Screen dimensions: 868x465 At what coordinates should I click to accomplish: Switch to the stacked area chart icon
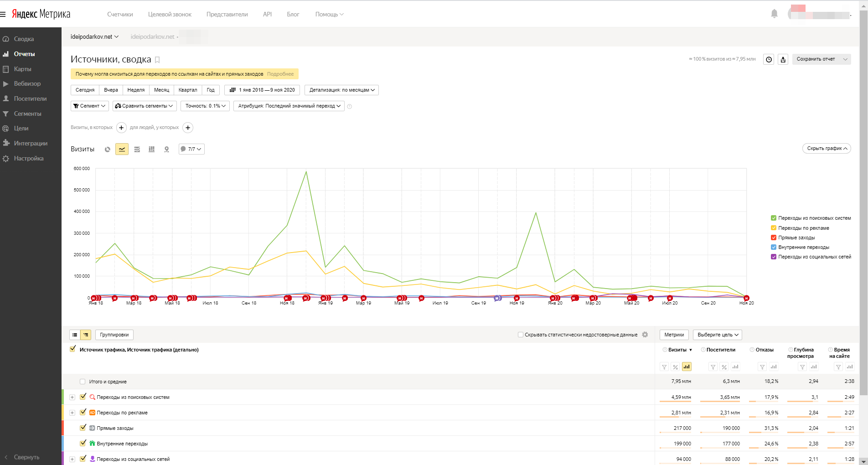[137, 149]
